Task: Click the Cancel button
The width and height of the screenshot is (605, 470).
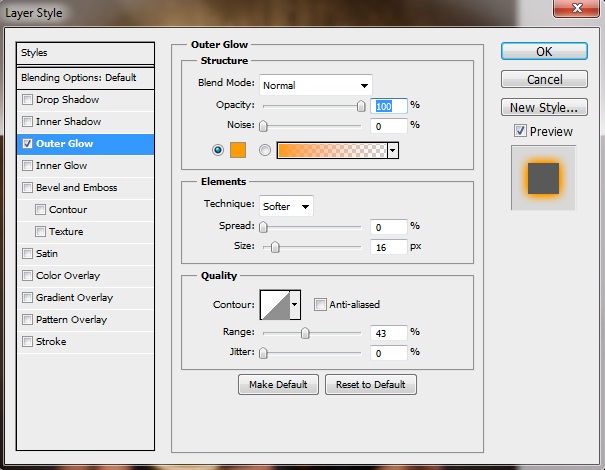Action: 544,79
